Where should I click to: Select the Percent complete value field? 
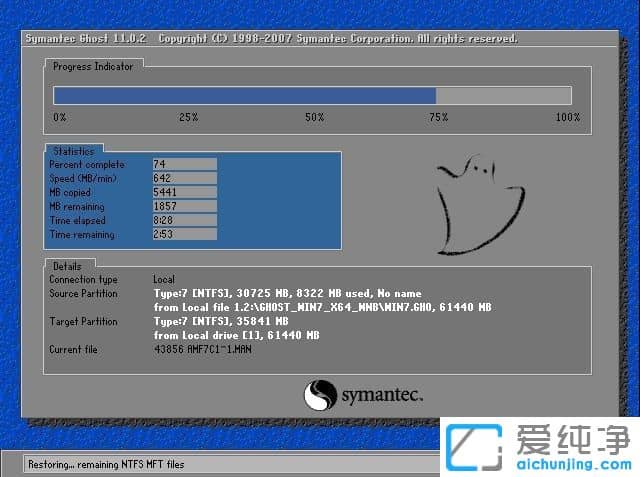coord(184,164)
